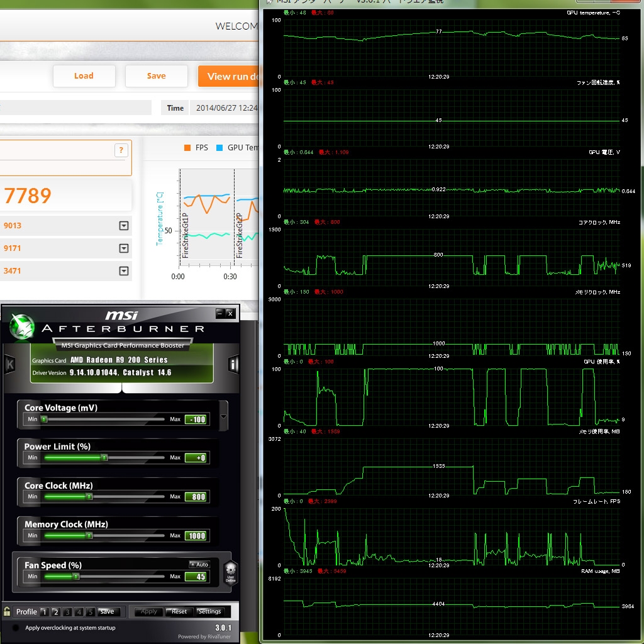
Task: Click the Fan Speed slider handle
Action: (x=76, y=576)
